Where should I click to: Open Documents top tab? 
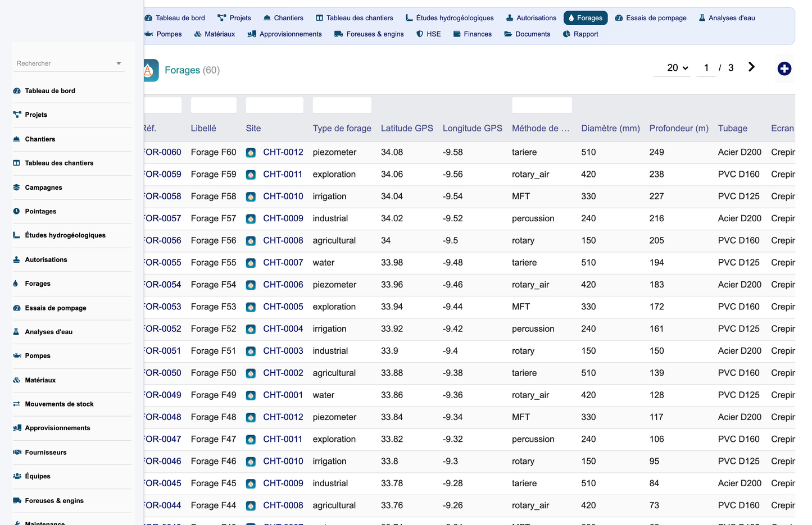tap(527, 34)
